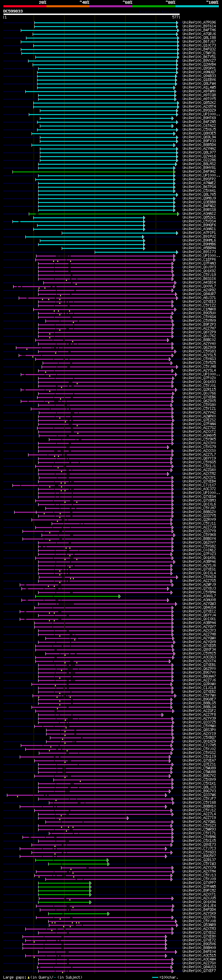222x980 pixels.
Task: Click the =100char. scale legend
Action: pos(165,977)
